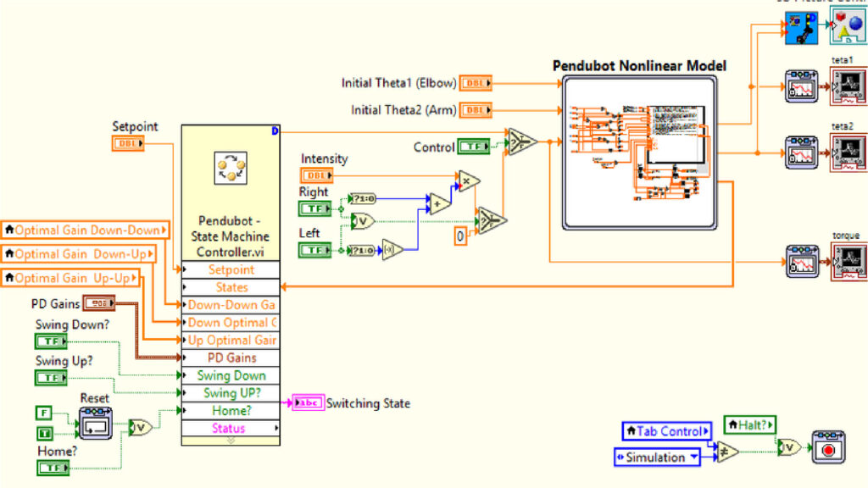Expand the controller VI's hidden terminals chevron
Screen dimensions: 868x488
pyautogui.click(x=229, y=440)
